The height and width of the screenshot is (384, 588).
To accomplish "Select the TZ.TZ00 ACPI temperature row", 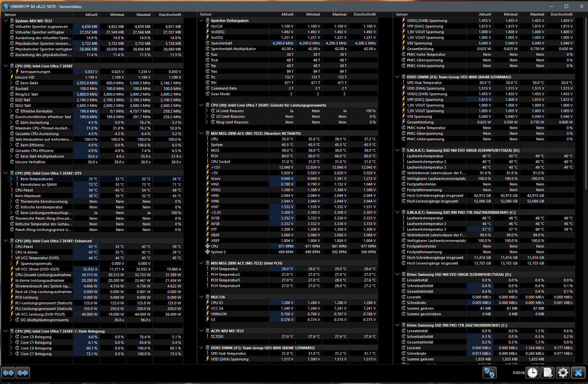I will [288, 337].
